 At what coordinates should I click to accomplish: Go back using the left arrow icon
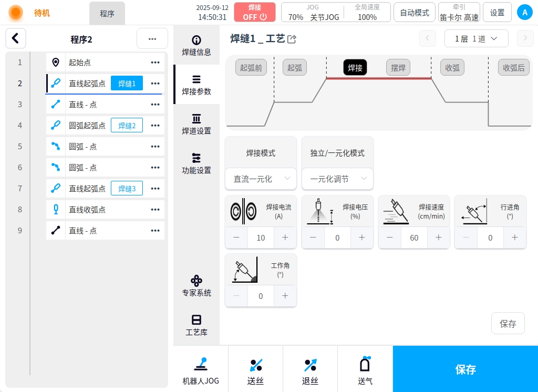tap(16, 38)
